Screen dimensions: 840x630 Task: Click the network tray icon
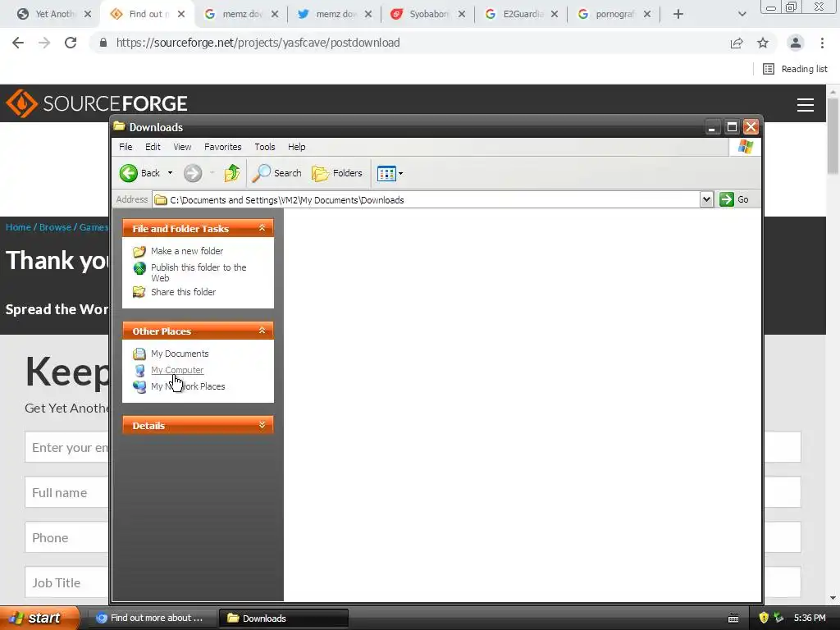click(778, 618)
